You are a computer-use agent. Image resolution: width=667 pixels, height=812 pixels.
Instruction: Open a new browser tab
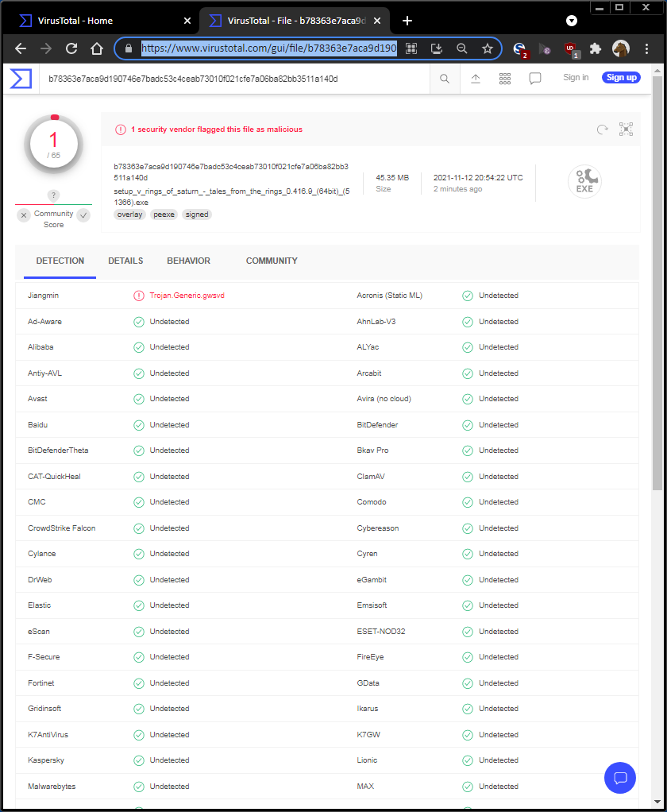point(407,21)
